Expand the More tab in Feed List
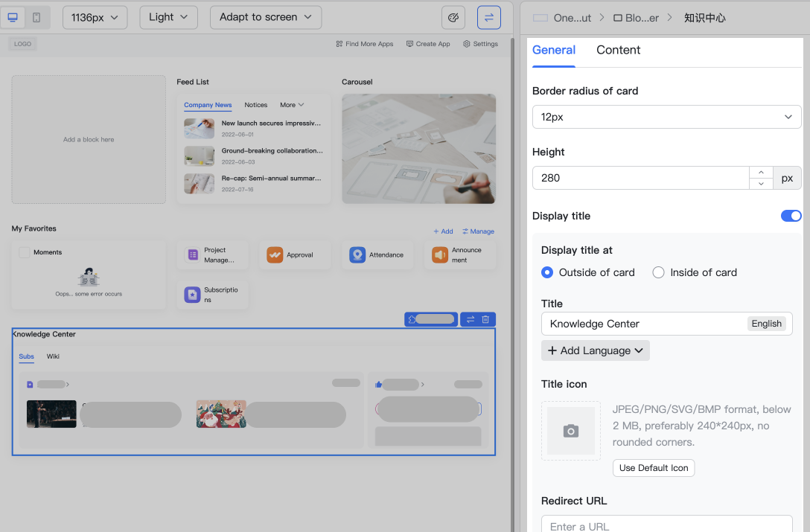810x532 pixels. (x=292, y=105)
